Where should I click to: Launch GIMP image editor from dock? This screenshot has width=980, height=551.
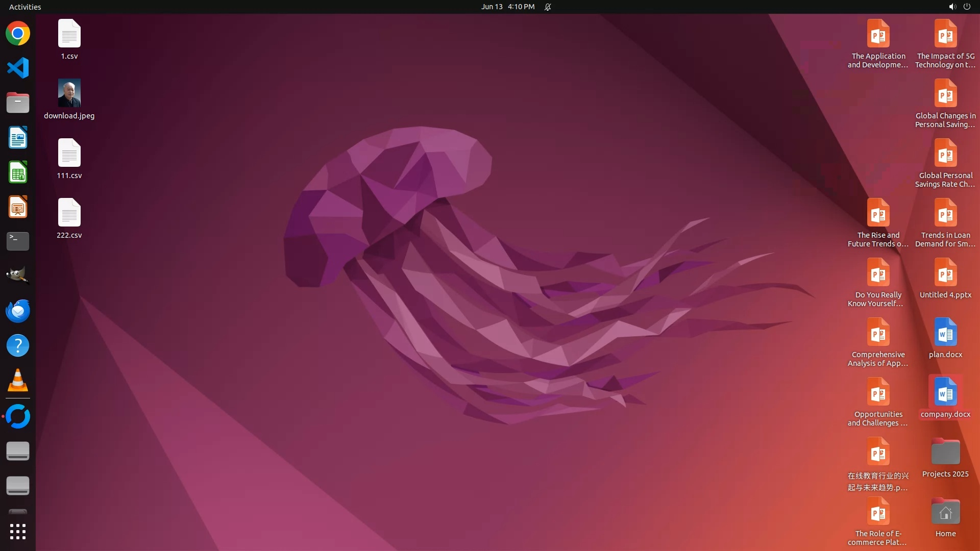point(18,275)
